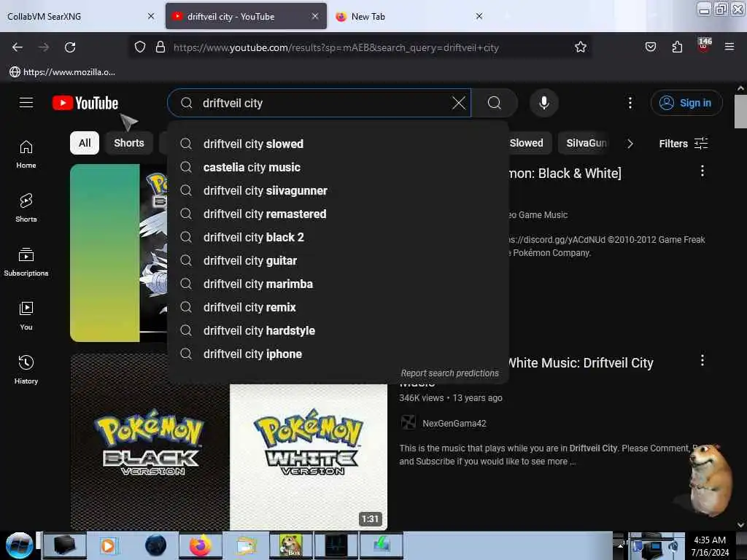Go back with the browser back arrow
This screenshot has width=747, height=560.
(x=18, y=47)
